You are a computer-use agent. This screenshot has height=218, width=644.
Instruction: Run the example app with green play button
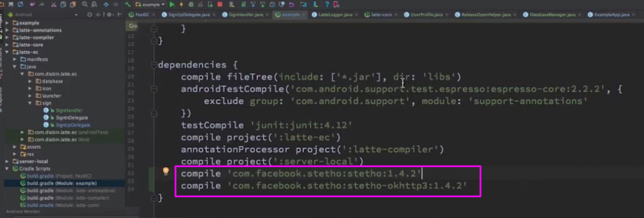(172, 4)
